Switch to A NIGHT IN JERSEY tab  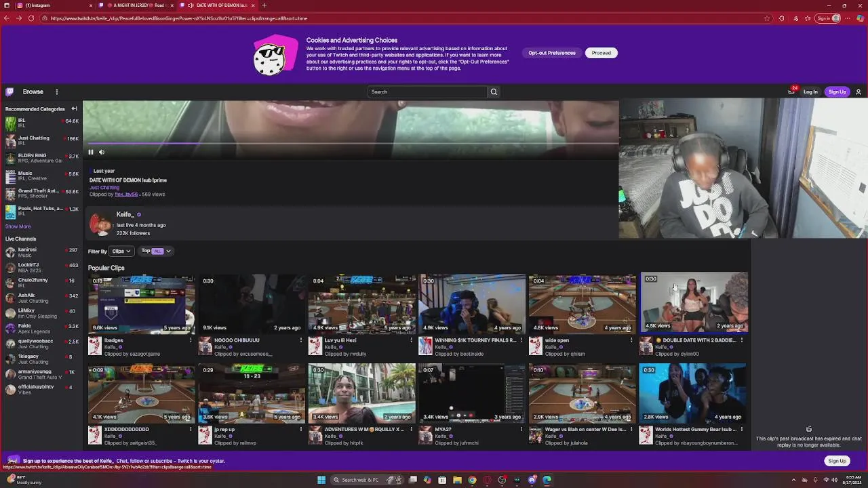tap(136, 5)
